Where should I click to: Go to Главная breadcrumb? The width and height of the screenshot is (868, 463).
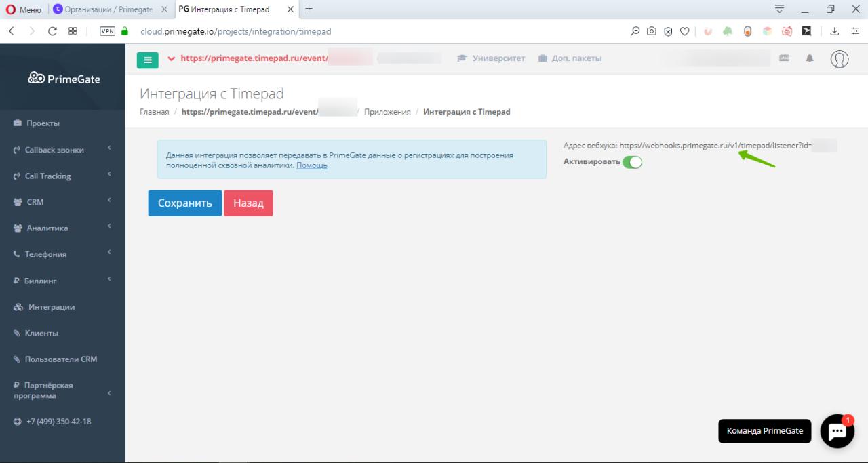(154, 112)
